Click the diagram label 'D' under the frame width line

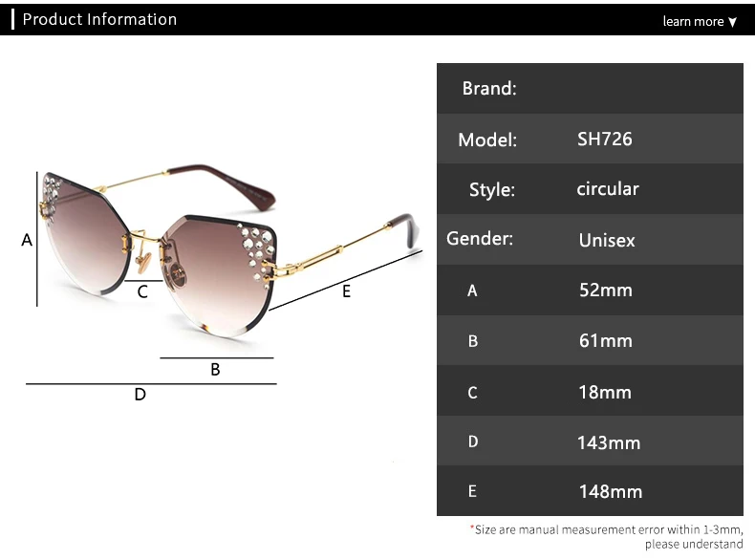140,395
